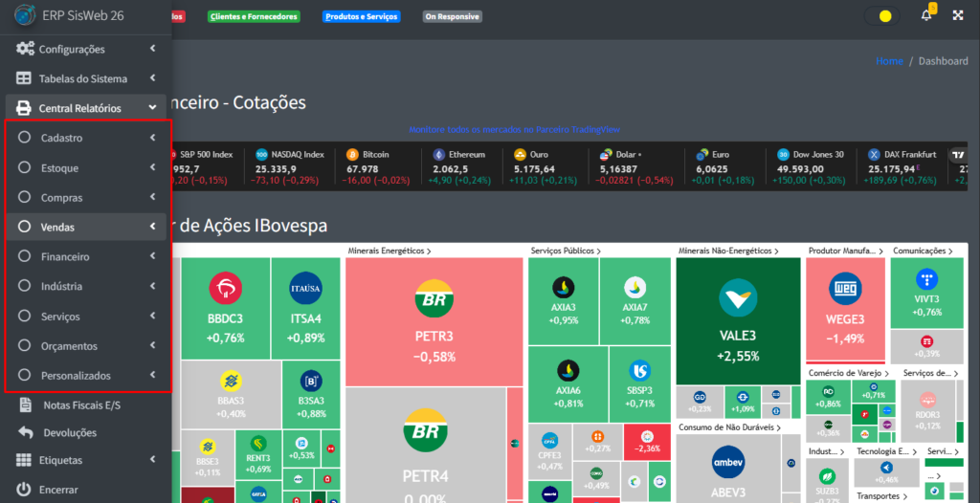Expand the Estoque submenu arrow

point(153,168)
